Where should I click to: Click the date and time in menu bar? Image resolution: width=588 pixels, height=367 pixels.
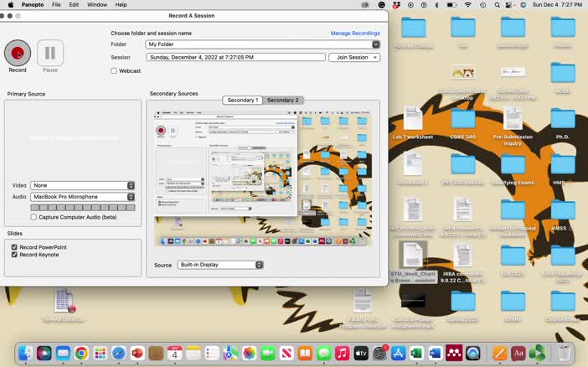(557, 5)
